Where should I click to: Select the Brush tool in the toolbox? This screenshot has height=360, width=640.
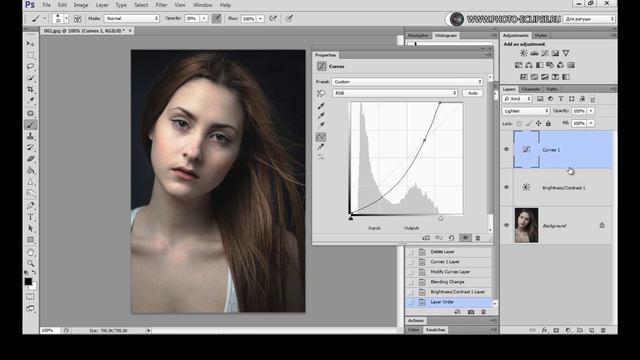[31, 125]
